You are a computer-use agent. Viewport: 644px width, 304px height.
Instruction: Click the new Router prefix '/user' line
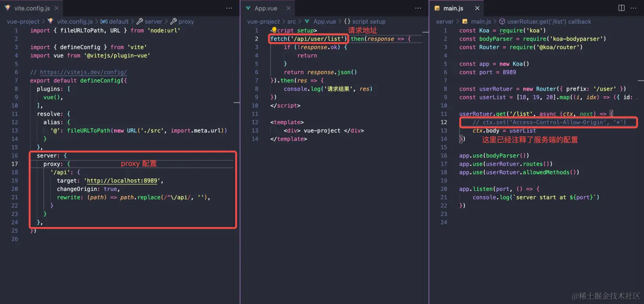[x=543, y=89]
